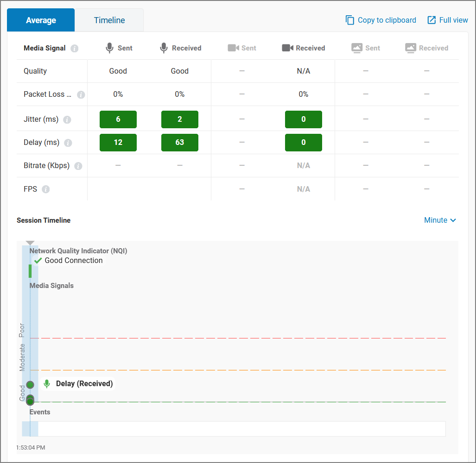This screenshot has width=476, height=463.
Task: Open the Bitrate info tooltip
Action: (x=79, y=166)
